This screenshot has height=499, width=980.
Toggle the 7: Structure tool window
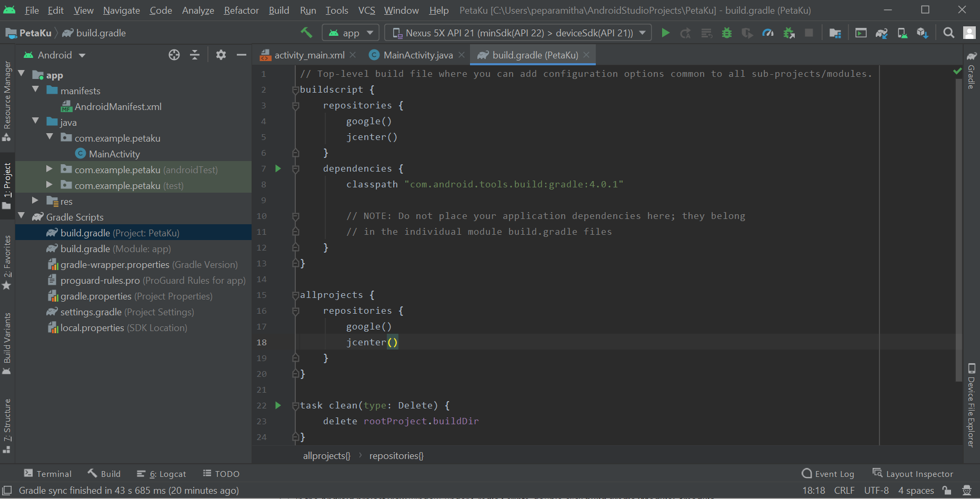[7, 425]
